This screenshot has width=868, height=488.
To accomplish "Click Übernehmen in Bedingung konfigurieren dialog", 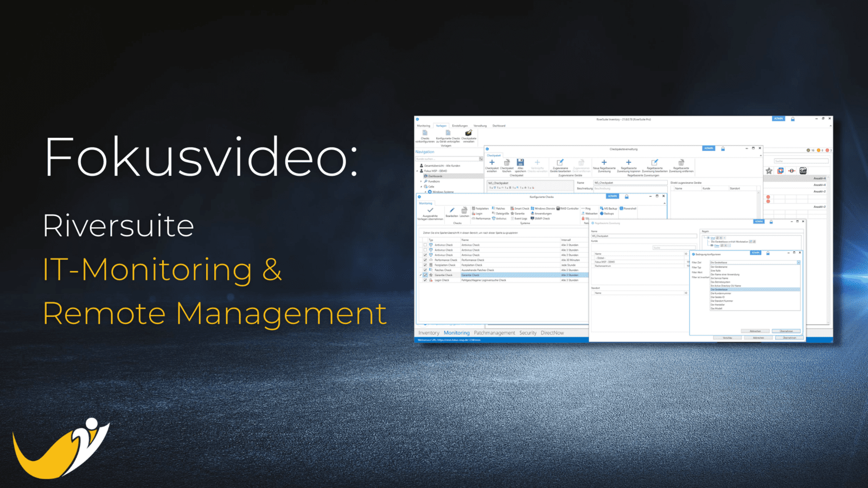I will pos(786,331).
